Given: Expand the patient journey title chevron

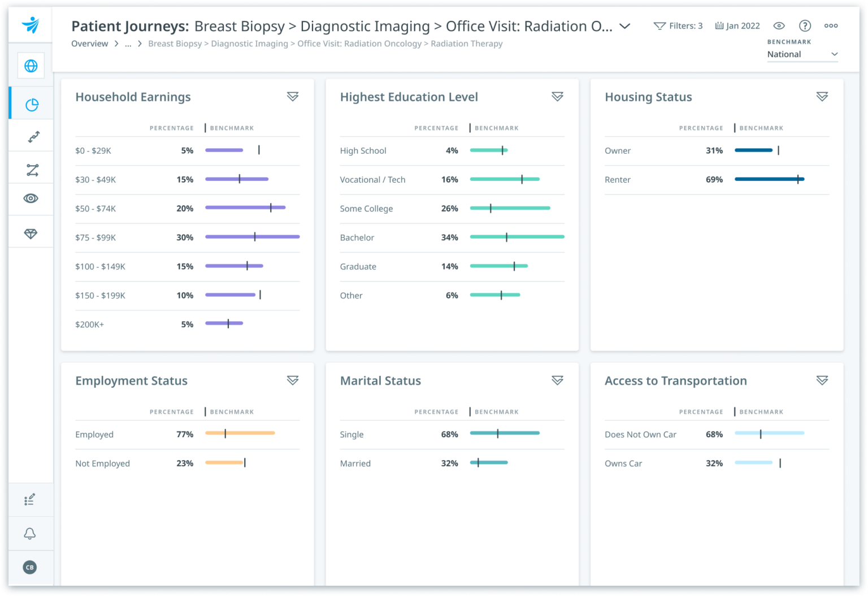Looking at the screenshot, I should tap(624, 27).
